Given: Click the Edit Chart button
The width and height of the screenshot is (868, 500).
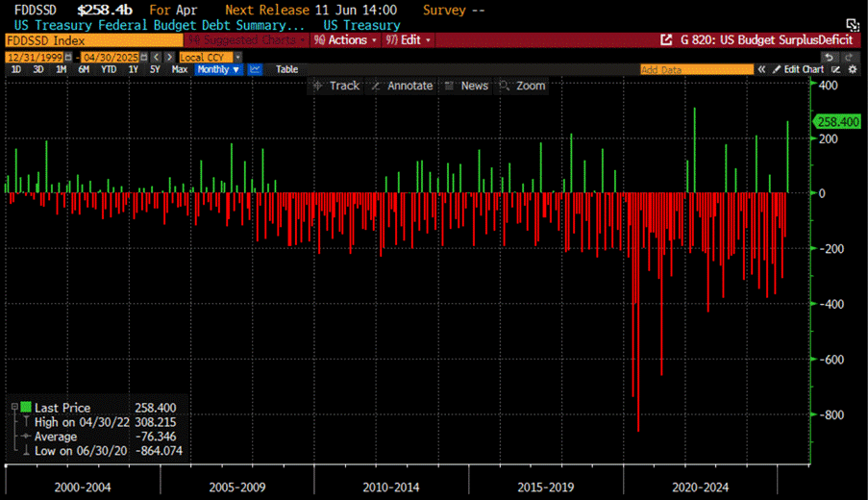Looking at the screenshot, I should point(798,69).
